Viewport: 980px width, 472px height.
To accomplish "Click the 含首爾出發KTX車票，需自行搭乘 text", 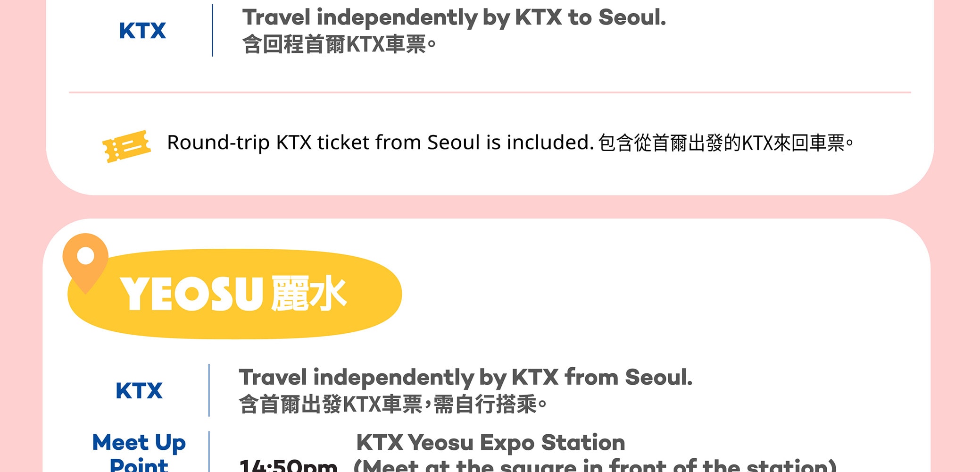I will tap(392, 405).
